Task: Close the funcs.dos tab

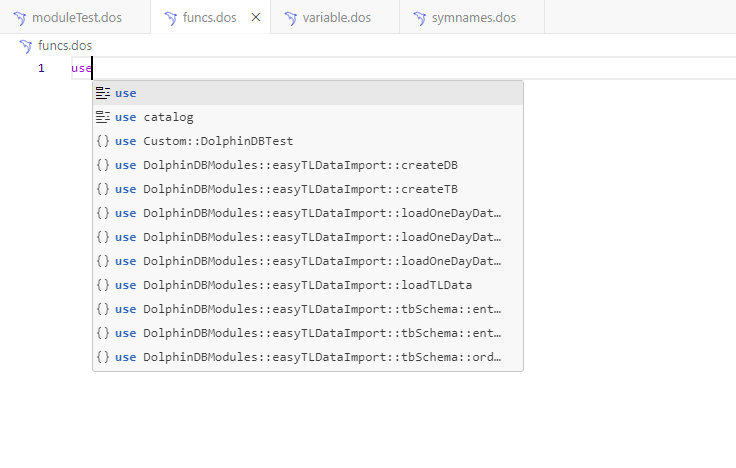Action: 256,18
